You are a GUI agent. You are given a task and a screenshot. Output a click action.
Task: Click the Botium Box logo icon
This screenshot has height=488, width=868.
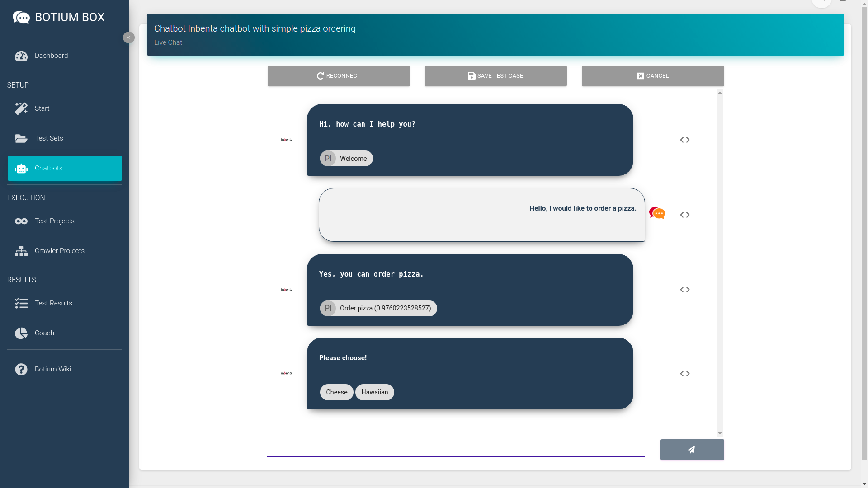tap(21, 18)
